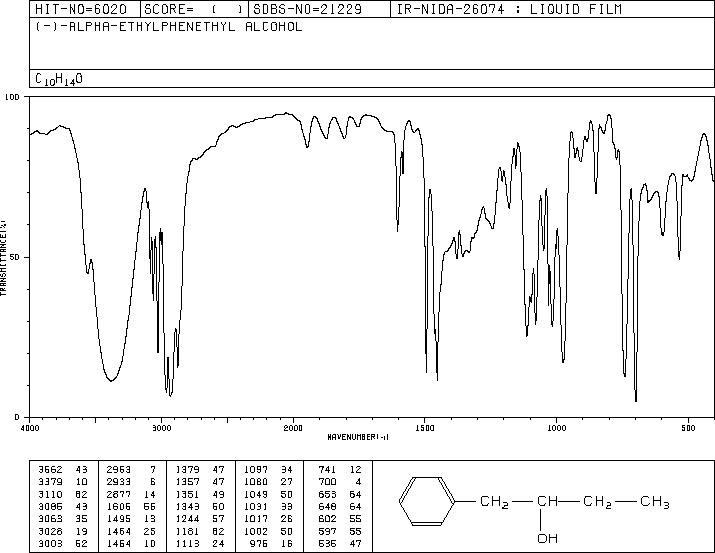This screenshot has height=553, width=715.
Task: Click the SCORE field in header
Action: point(194,9)
